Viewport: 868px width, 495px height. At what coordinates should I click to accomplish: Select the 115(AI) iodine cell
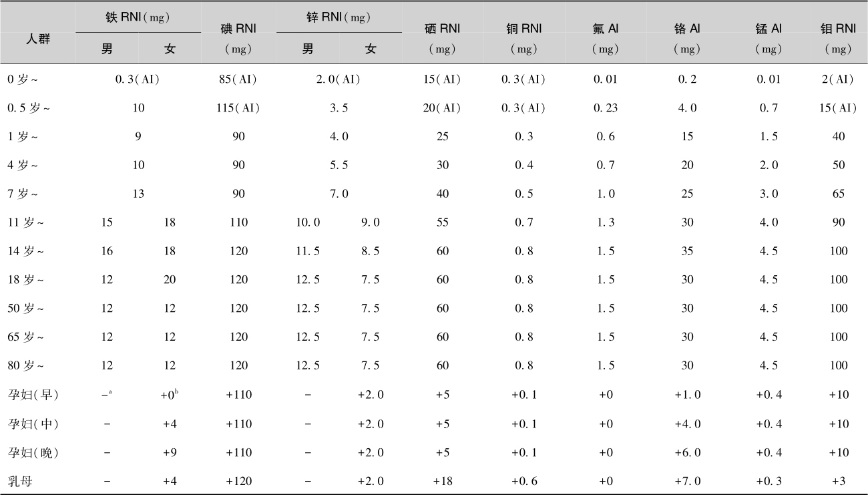click(238, 108)
